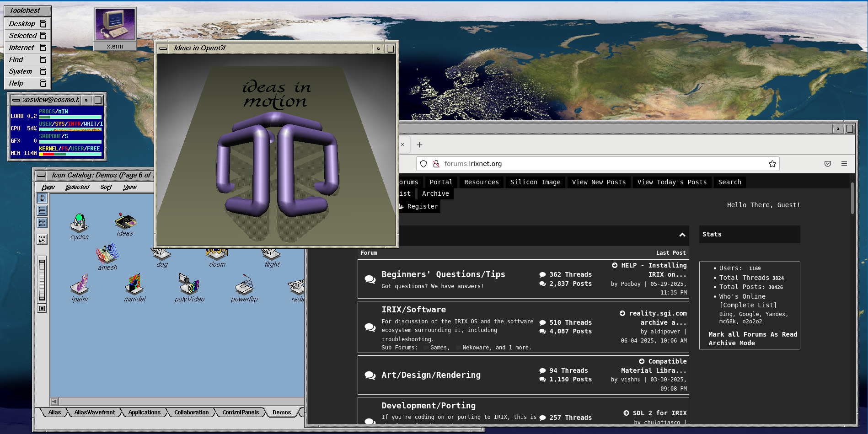The image size is (868, 434).
Task: Open the Sort menu in Icon Catalog
Action: pyautogui.click(x=106, y=187)
